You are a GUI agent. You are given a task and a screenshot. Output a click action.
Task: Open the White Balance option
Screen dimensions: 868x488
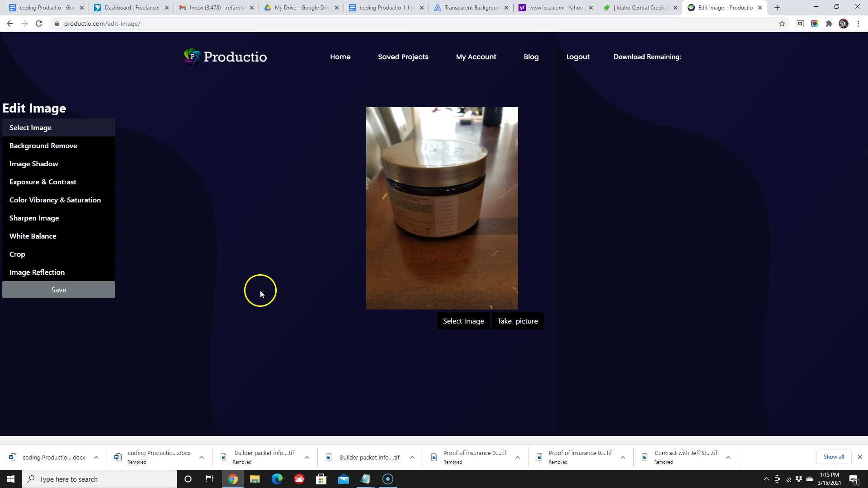click(33, 236)
